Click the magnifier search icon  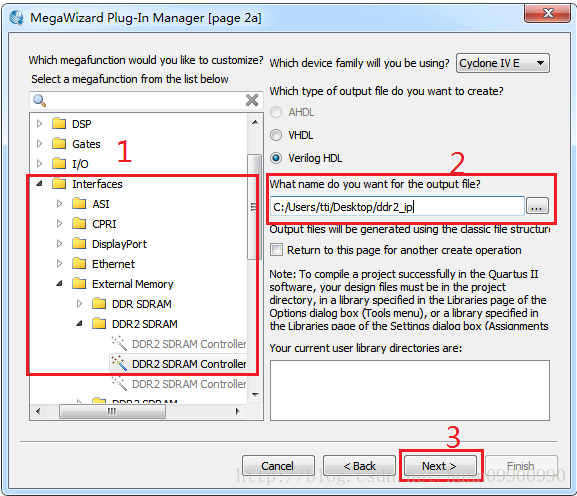pos(39,100)
